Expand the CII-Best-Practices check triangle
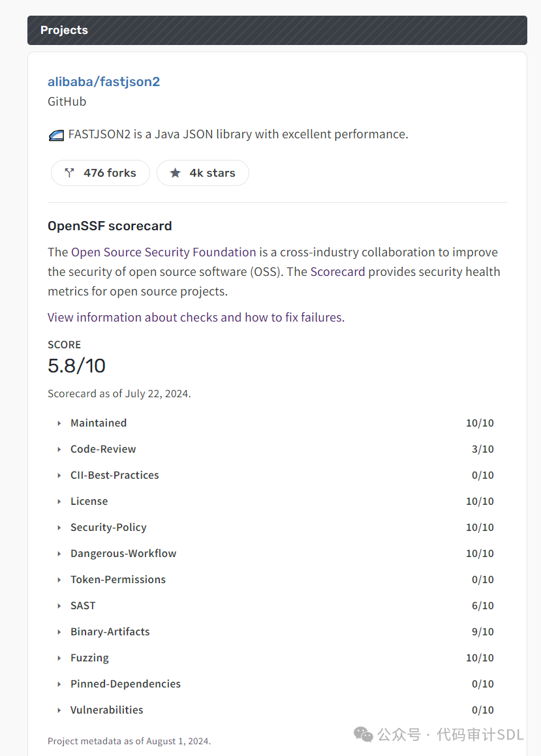541x756 pixels. pos(59,476)
